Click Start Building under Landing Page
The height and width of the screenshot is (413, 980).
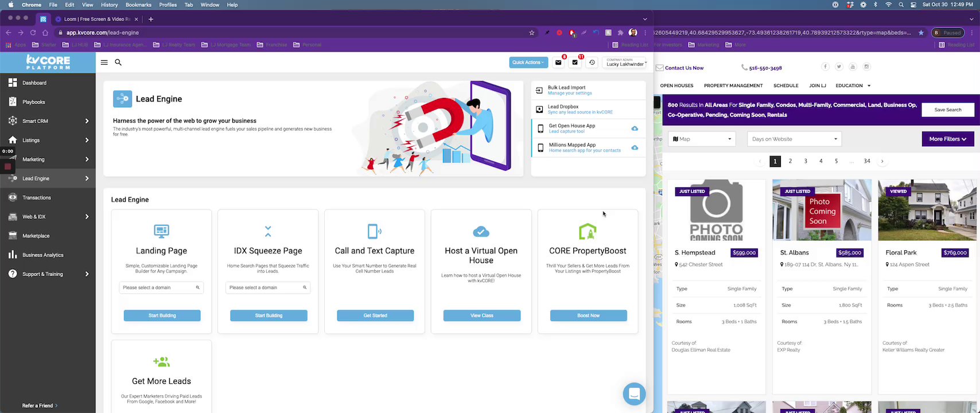[162, 315]
